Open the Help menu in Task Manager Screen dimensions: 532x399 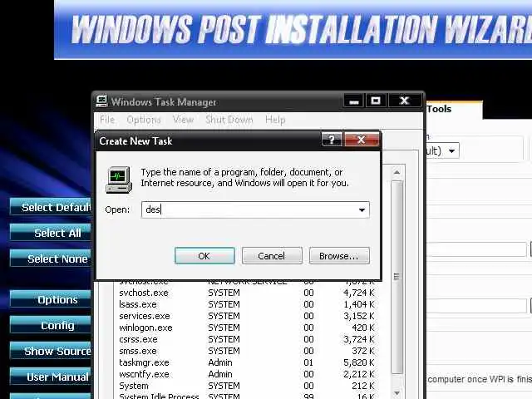point(275,120)
